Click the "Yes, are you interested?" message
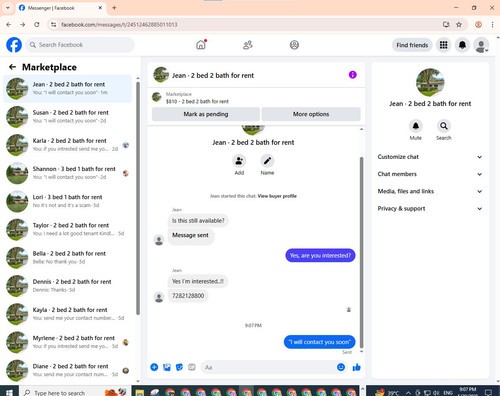 click(320, 255)
